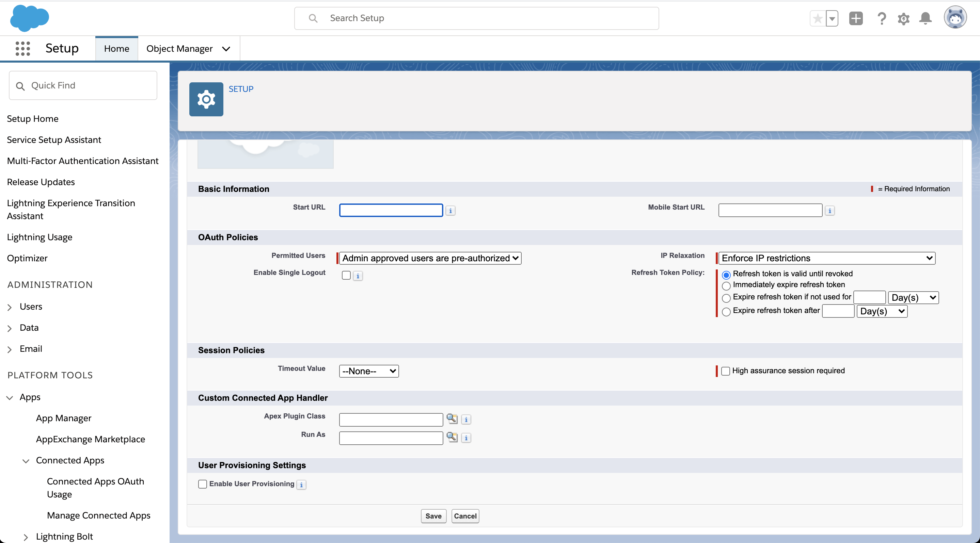This screenshot has height=543, width=980.
Task: Open the Object Manager tab dropdown chevron
Action: tap(226, 49)
